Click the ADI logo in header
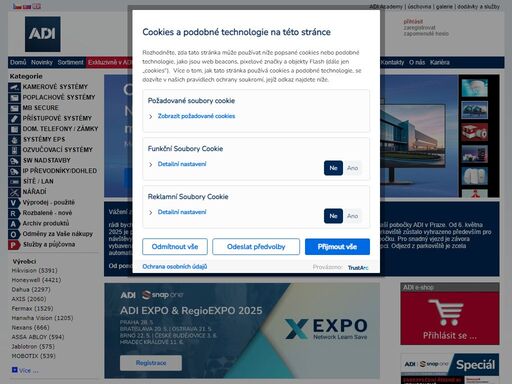Screen dimensions: 512x384 [43, 34]
